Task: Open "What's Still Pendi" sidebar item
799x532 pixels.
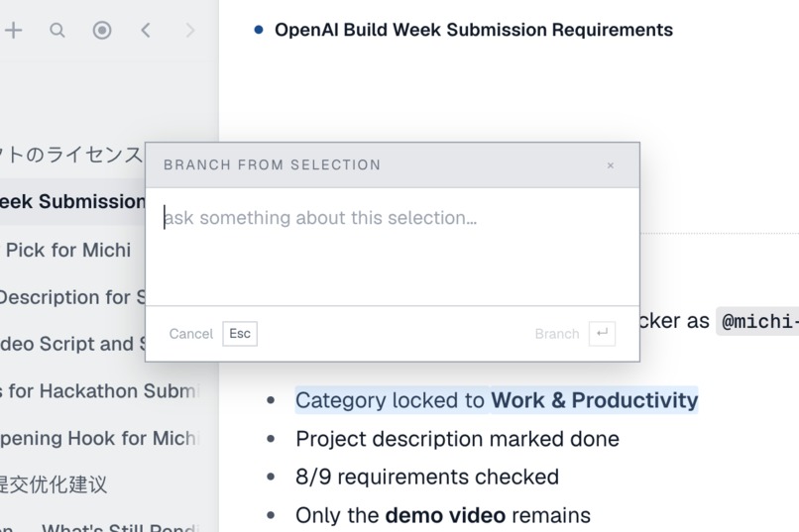Action: (121, 526)
